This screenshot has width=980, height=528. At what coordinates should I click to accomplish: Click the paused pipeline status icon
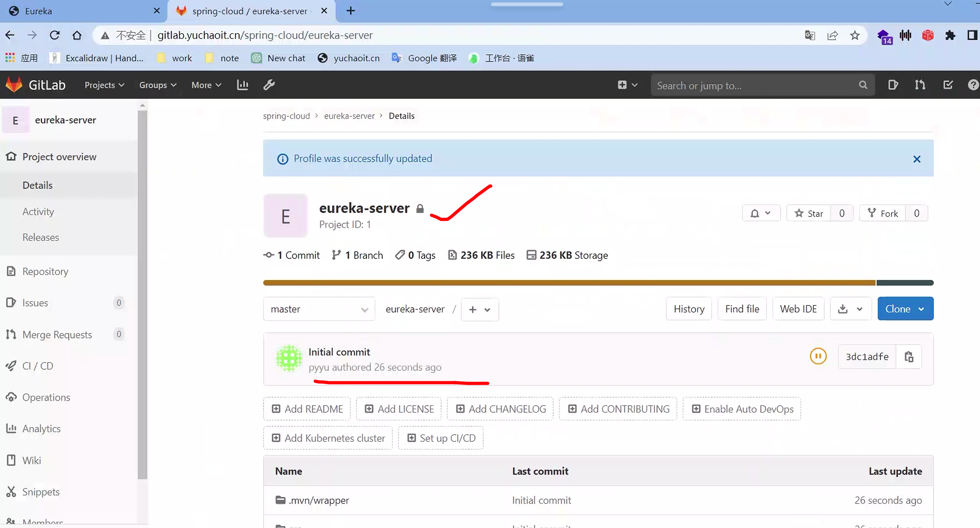[x=818, y=356]
